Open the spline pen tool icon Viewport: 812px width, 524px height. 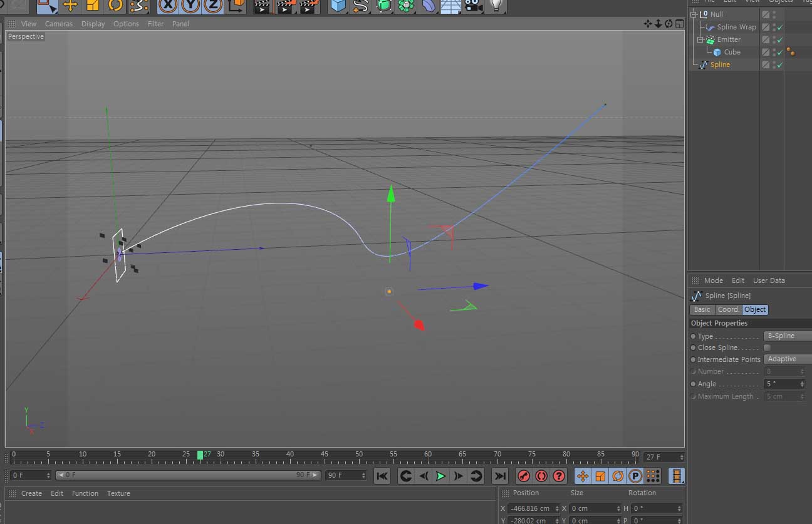(361, 6)
